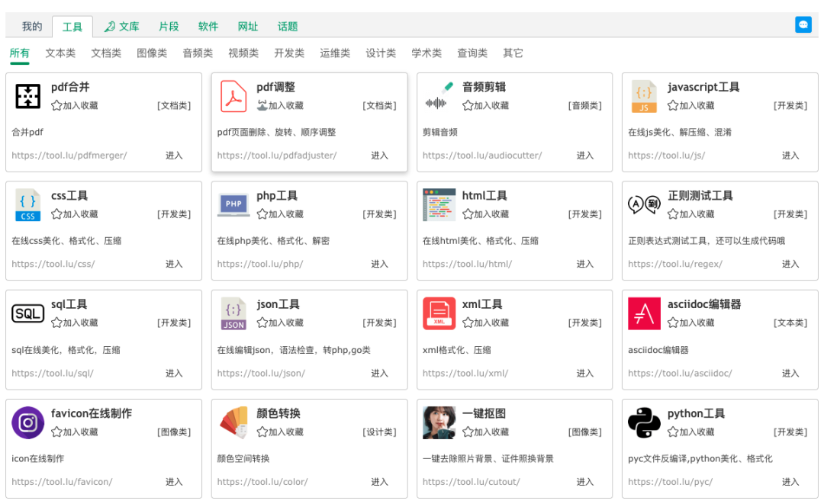
Task: Click the 颜色转换 color swatches fan icon
Action: pyautogui.click(x=233, y=422)
